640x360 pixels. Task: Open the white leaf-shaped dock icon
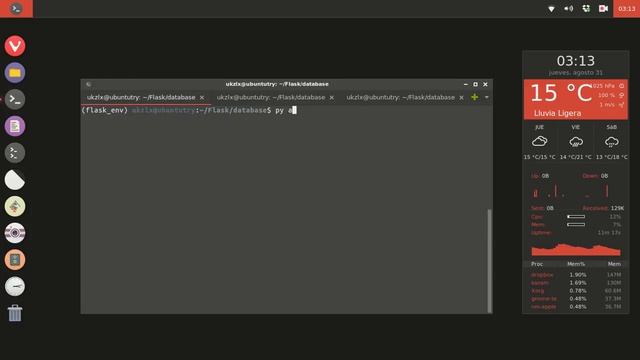pyautogui.click(x=15, y=180)
